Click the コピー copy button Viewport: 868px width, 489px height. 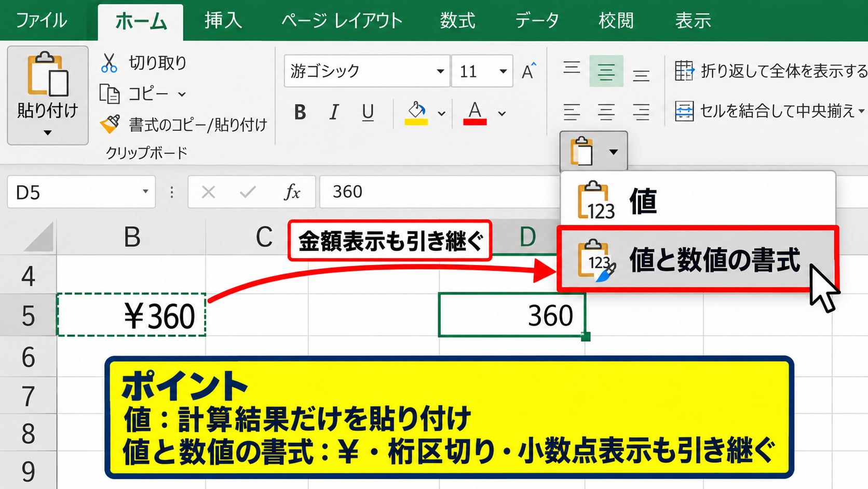(134, 94)
